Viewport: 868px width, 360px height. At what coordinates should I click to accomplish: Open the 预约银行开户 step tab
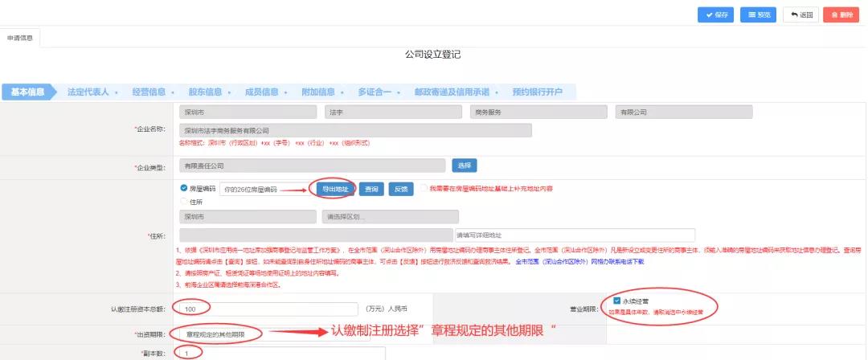[537, 92]
